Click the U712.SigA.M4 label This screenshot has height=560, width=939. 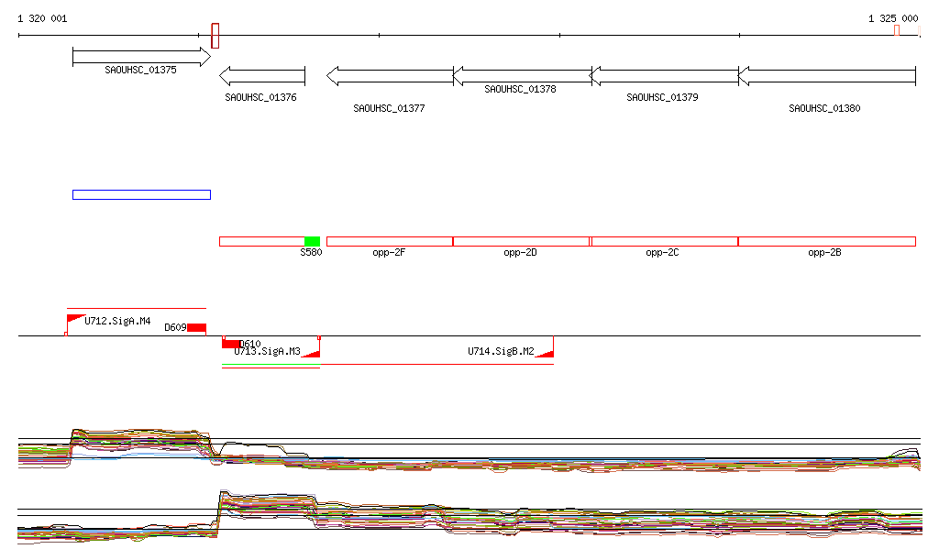click(x=117, y=322)
